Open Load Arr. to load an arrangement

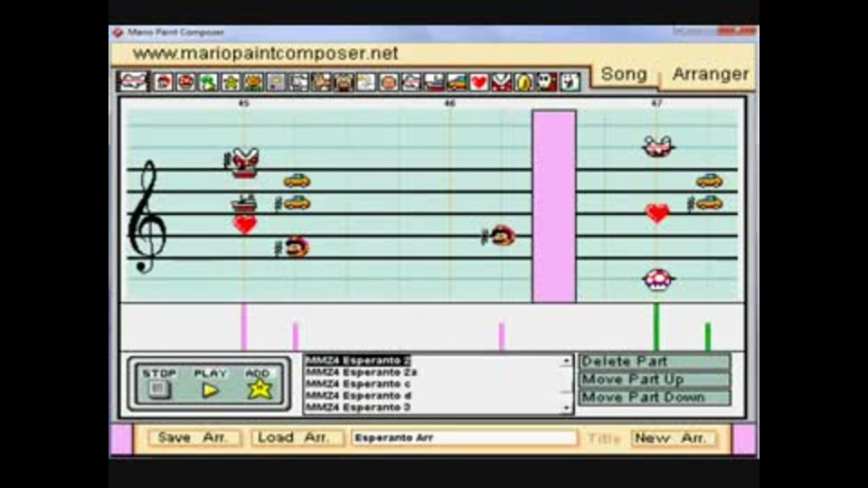(297, 437)
